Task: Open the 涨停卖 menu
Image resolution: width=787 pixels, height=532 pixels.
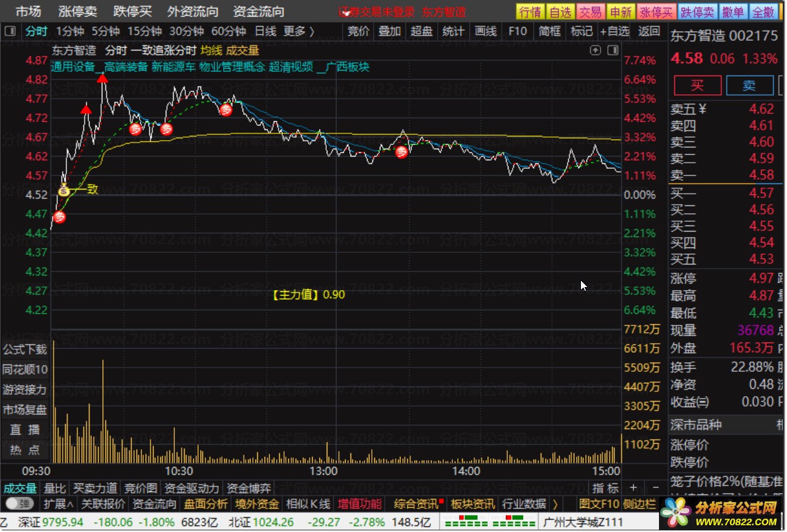Action: click(77, 11)
